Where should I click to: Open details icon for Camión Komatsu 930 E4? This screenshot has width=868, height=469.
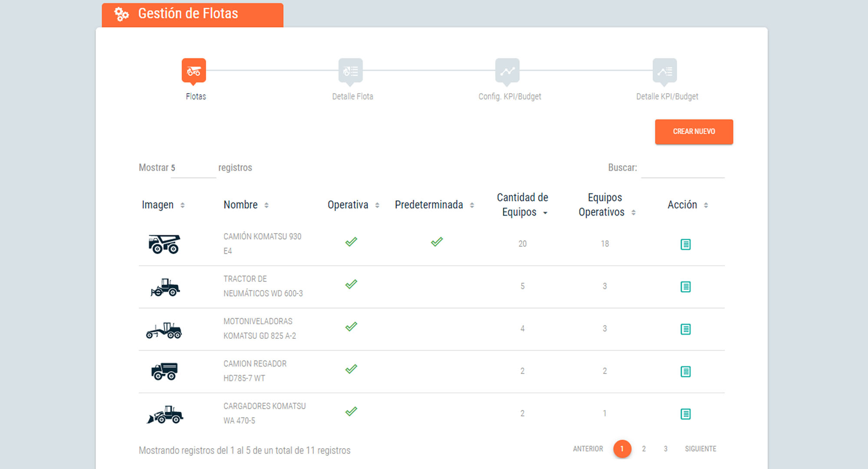[685, 244]
